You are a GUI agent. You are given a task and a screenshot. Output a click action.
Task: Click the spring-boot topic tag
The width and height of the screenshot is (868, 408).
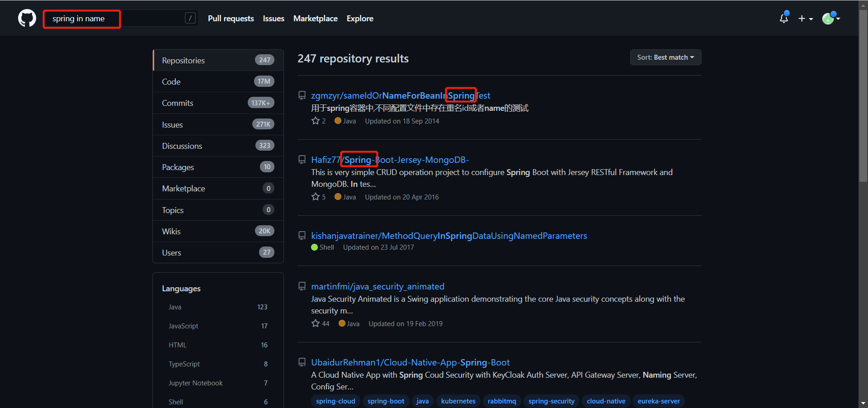coord(386,401)
